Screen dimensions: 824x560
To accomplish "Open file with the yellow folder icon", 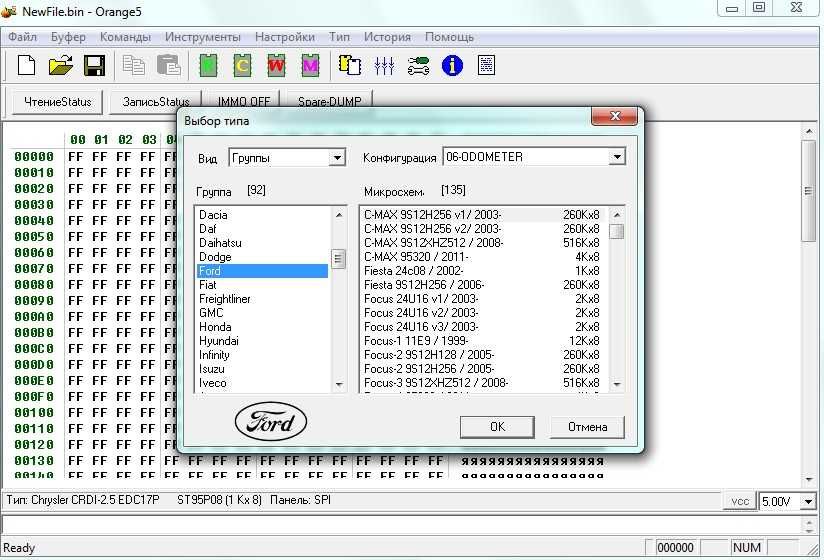I will click(60, 66).
